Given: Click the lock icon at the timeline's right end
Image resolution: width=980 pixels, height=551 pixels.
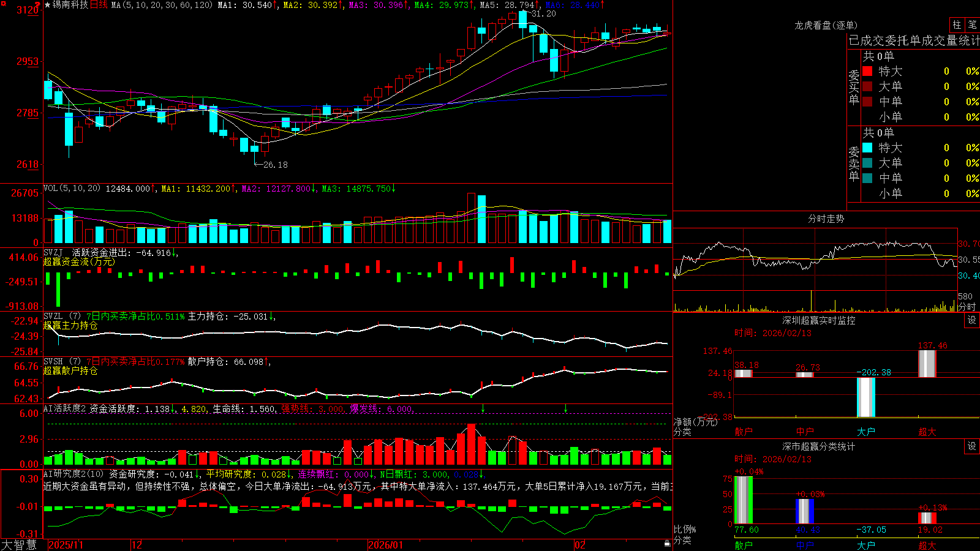Looking at the screenshot, I should click(x=667, y=544).
